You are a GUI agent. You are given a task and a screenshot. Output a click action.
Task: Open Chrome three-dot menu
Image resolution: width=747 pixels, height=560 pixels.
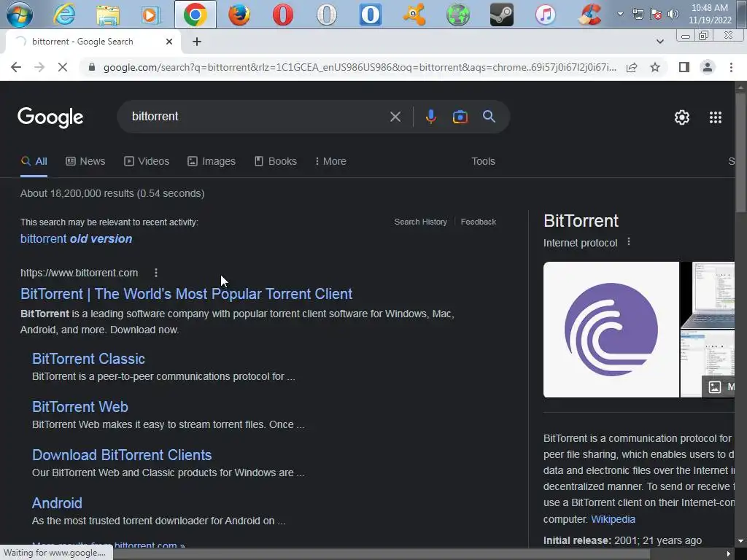click(x=731, y=67)
